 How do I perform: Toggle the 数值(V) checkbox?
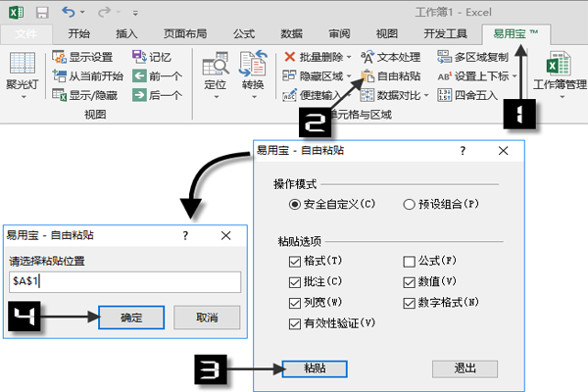point(409,282)
